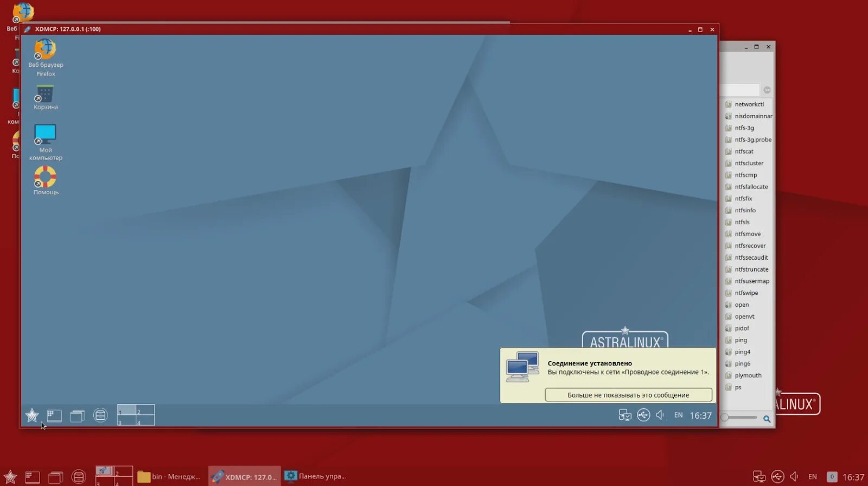Open star start menu in XDMCP inner panel

pos(32,415)
